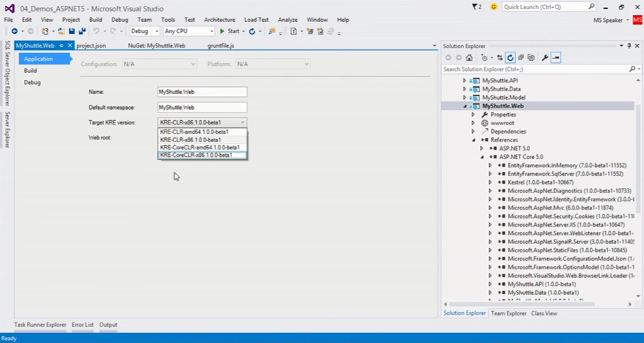Select KRE-CLR-amd64.1.0.0-beta1 option
Viewport: 644px width, 343px height.
[x=202, y=132]
